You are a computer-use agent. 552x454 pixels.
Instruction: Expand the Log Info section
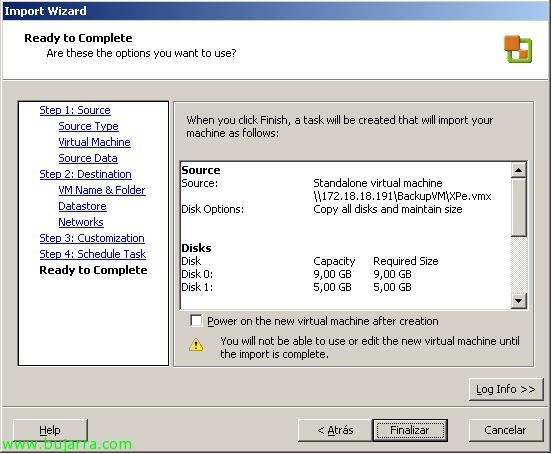pos(506,389)
